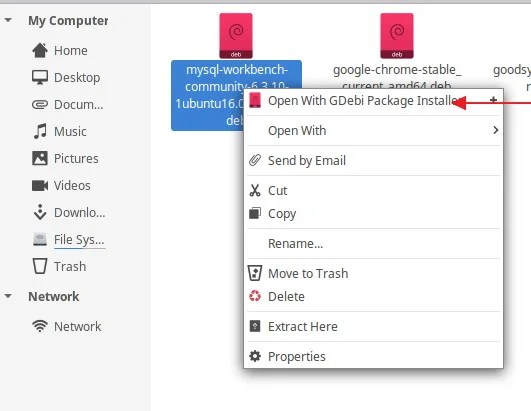Choose Extract Here
Viewport: 531px width, 411px height.
coord(374,326)
